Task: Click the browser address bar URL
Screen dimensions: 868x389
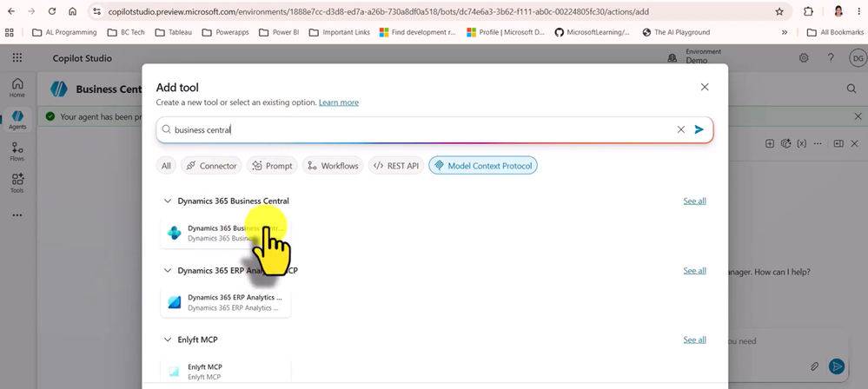Action: point(379,11)
